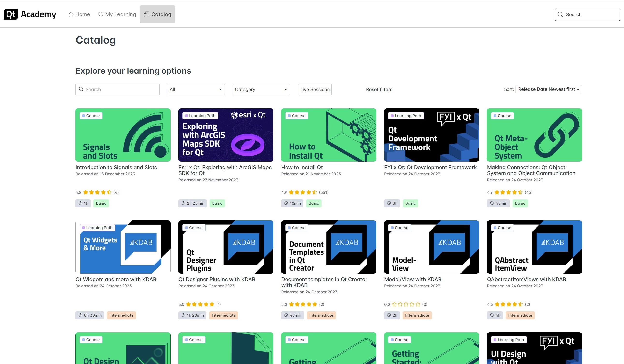Click the Catalog box icon

pos(147,14)
